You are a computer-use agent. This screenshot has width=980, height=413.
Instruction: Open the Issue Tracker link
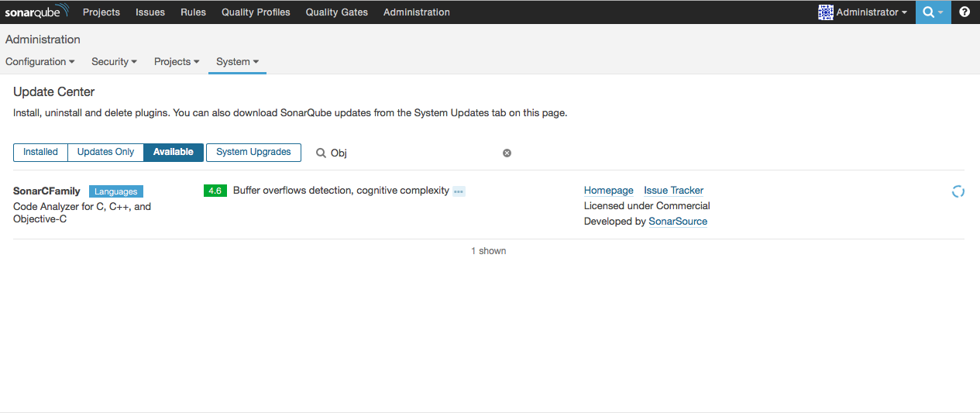[x=674, y=191]
